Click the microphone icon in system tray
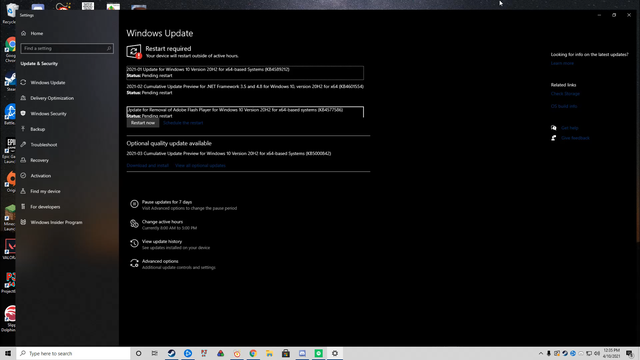Image resolution: width=640 pixels, height=360 pixels. 549,353
